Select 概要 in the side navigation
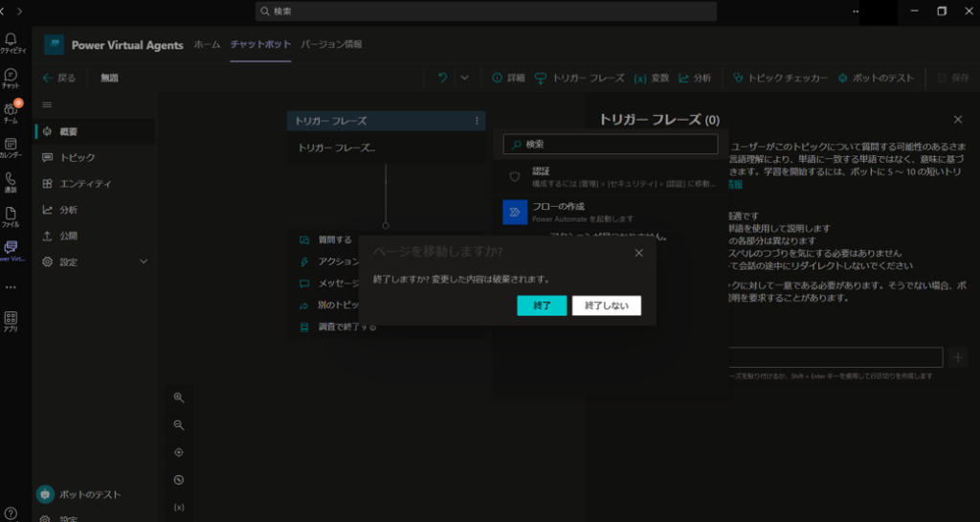 (x=95, y=131)
